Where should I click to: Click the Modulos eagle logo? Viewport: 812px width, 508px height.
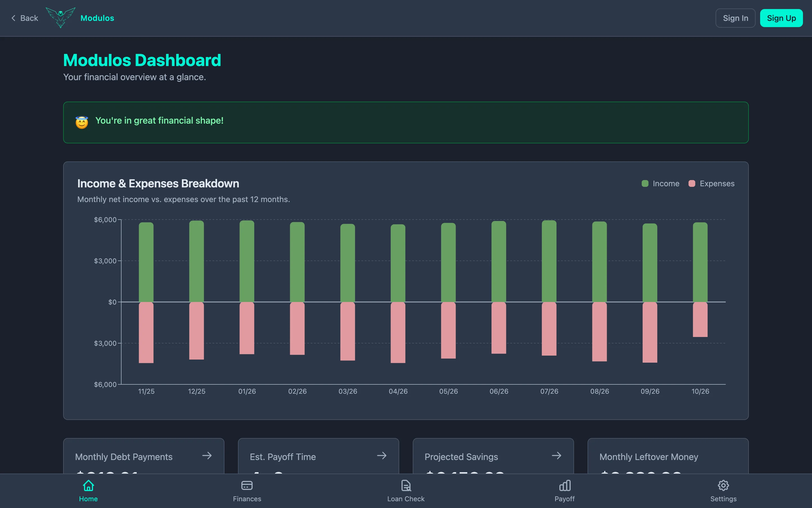[x=61, y=18]
